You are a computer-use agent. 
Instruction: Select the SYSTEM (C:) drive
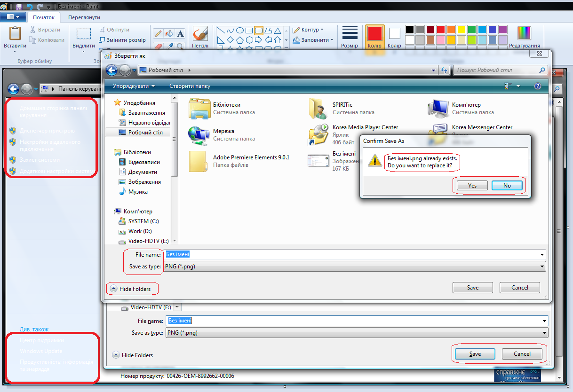click(138, 221)
